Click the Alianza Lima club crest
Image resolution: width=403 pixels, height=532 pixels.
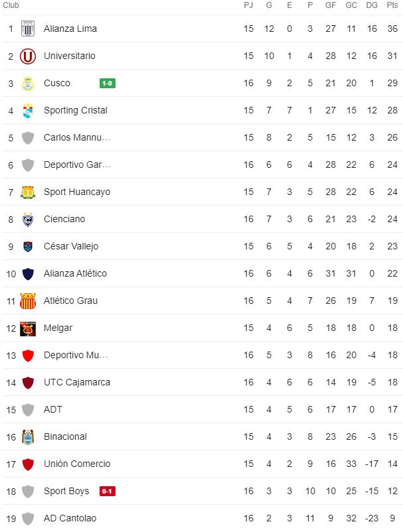pyautogui.click(x=28, y=29)
